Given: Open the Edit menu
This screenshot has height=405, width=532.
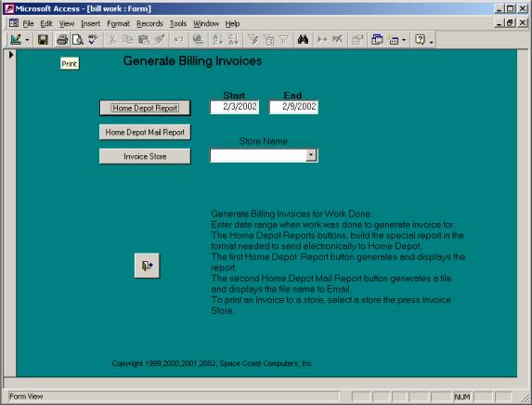Looking at the screenshot, I should pyautogui.click(x=46, y=23).
